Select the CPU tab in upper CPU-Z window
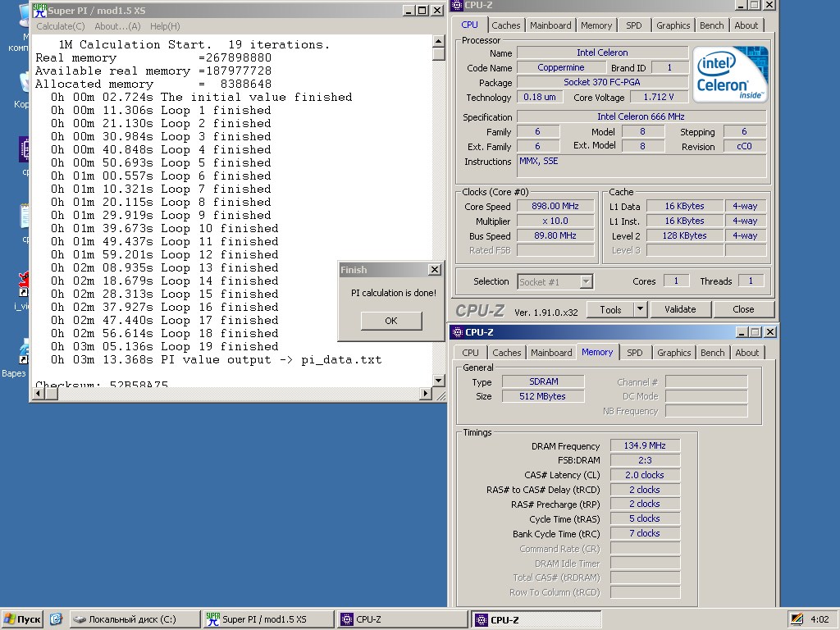 (470, 25)
